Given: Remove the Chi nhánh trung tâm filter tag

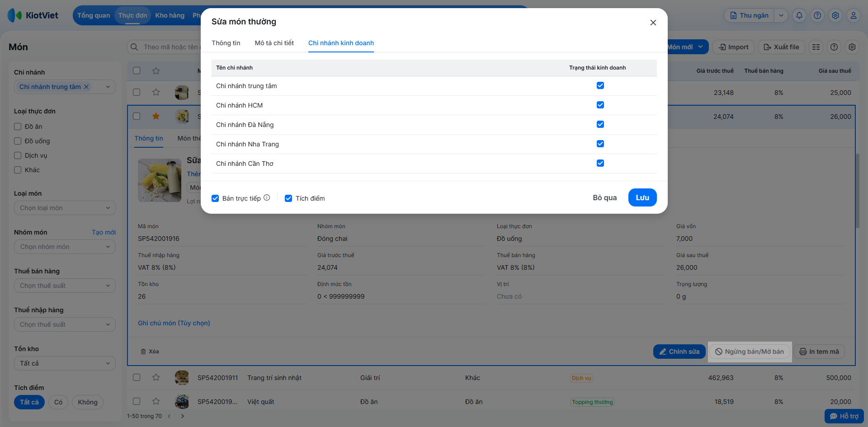Looking at the screenshot, I should coord(86,87).
